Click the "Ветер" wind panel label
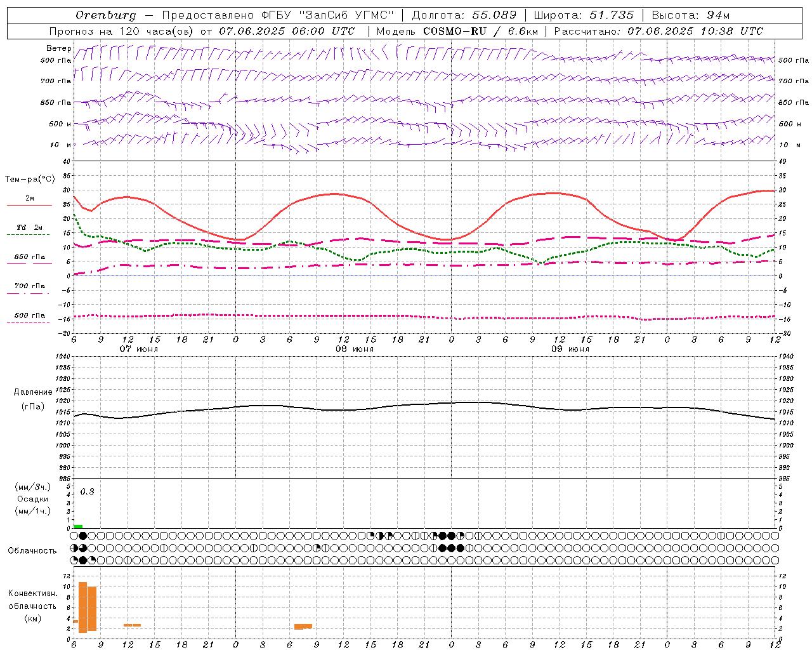This screenshot has width=812, height=650. (58, 48)
